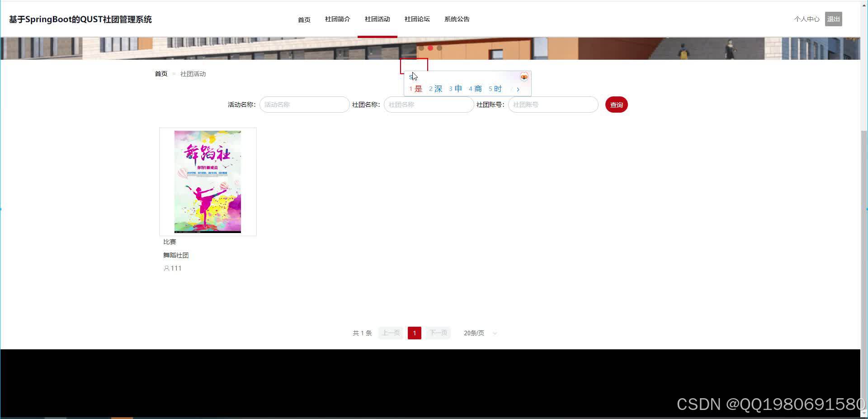Screen dimensions: 868x419
Task: Click the red 查询 search button
Action: (616, 105)
